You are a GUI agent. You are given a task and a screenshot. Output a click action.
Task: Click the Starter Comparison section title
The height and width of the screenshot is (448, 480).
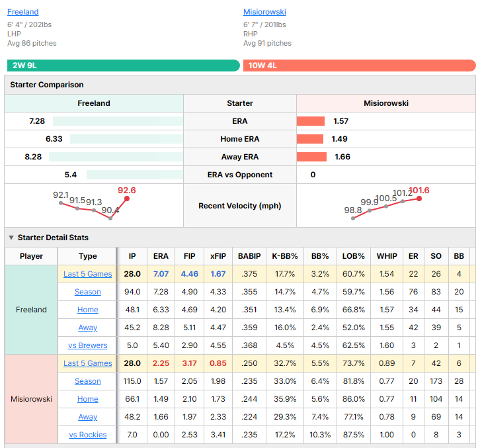pos(47,85)
